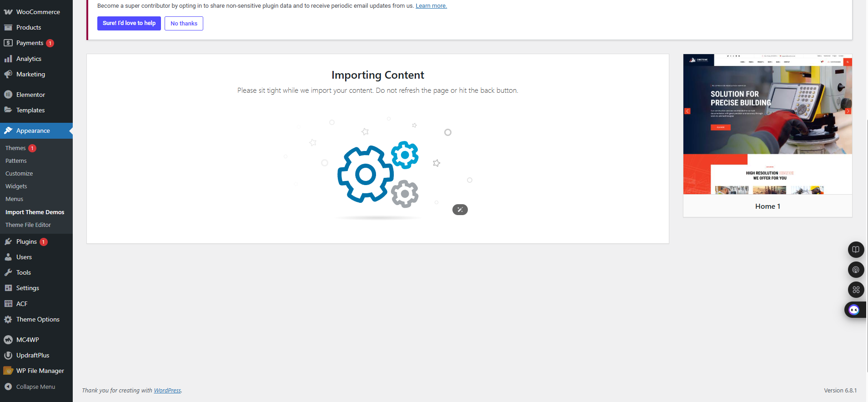This screenshot has height=402, width=868.
Task: Click the Analytics bar chart icon
Action: click(x=8, y=59)
